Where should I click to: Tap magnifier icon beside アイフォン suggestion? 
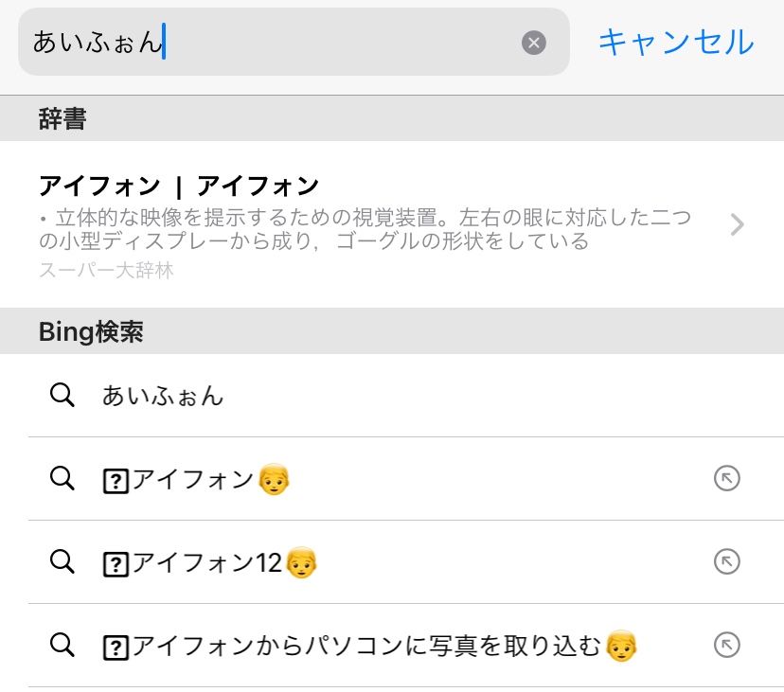click(x=62, y=479)
